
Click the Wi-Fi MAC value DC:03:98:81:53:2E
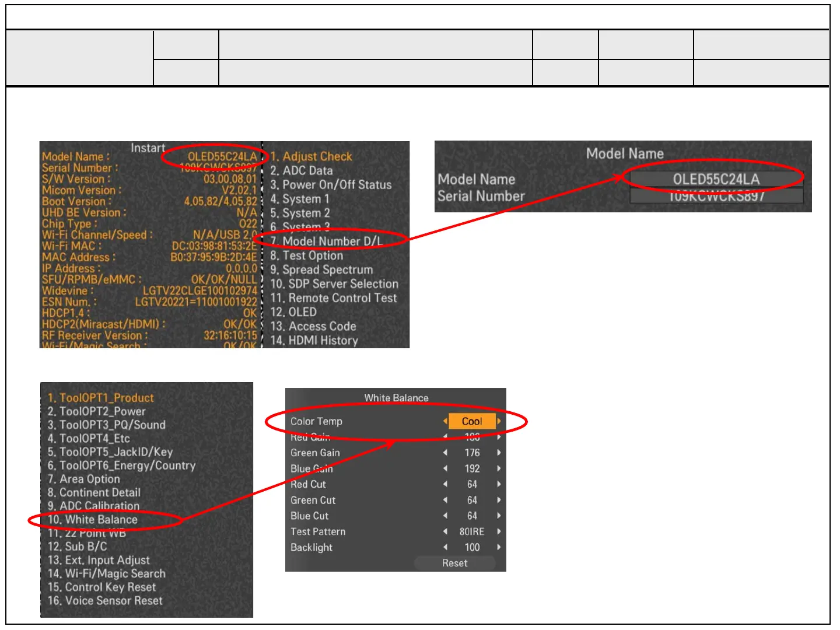(214, 246)
